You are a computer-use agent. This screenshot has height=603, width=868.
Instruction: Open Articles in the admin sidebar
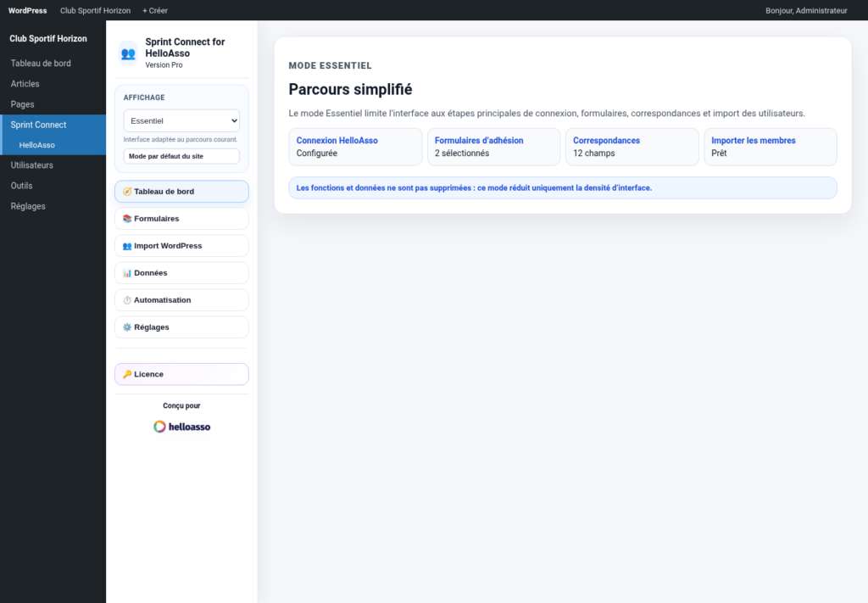point(53,84)
